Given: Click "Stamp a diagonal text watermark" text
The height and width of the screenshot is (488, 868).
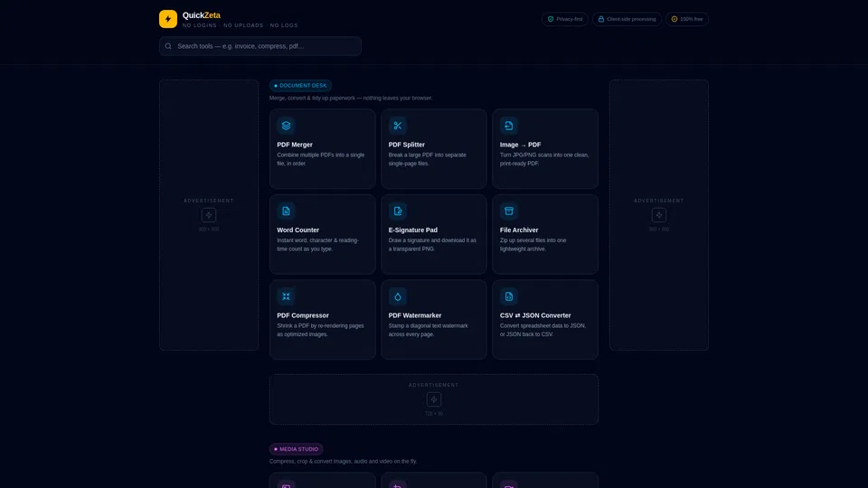Looking at the screenshot, I should (428, 330).
